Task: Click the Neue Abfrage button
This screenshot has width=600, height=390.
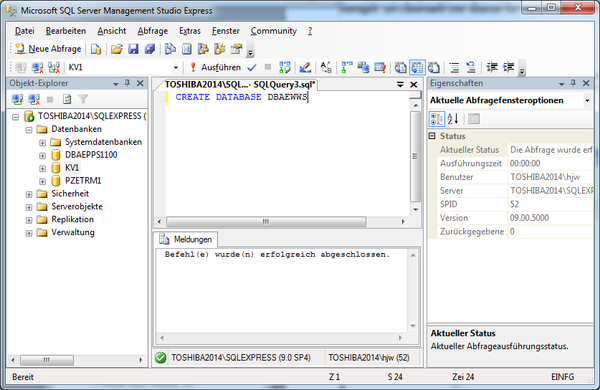Action: 48,49
